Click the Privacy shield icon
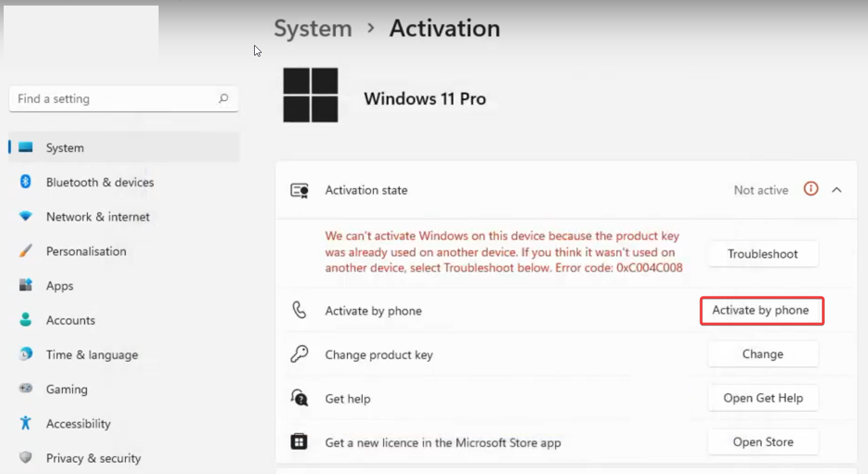This screenshot has width=868, height=474. [x=25, y=458]
